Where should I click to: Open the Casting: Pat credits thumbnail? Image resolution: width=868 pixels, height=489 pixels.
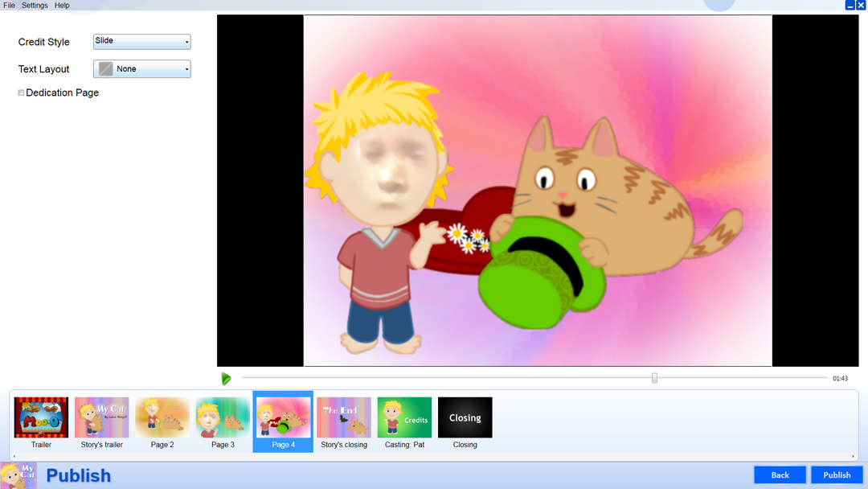click(404, 417)
